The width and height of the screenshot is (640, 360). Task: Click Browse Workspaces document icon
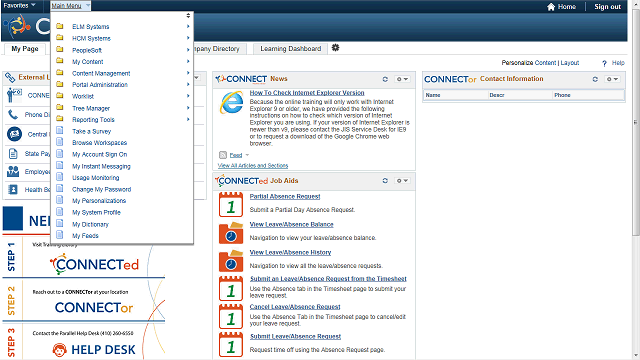tap(60, 142)
